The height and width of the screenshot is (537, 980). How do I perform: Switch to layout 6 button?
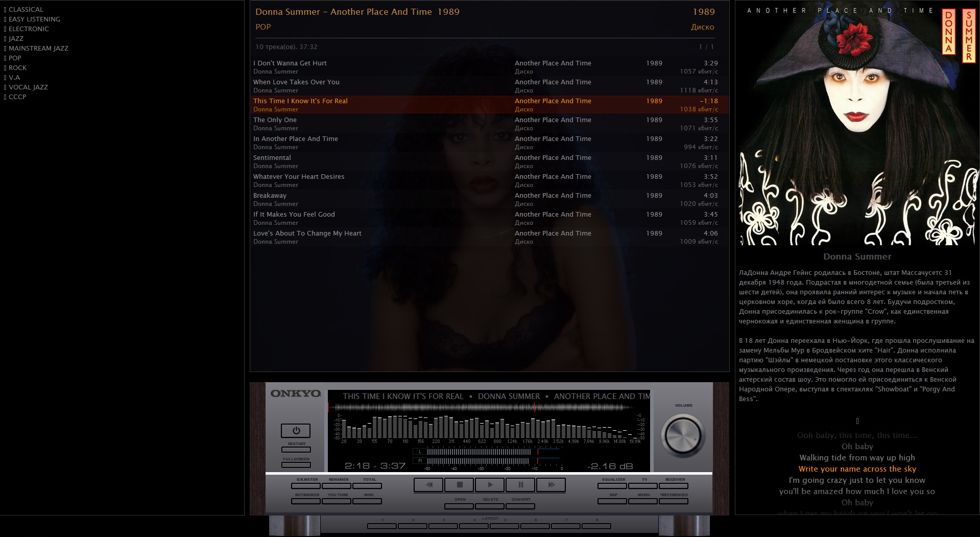535,526
